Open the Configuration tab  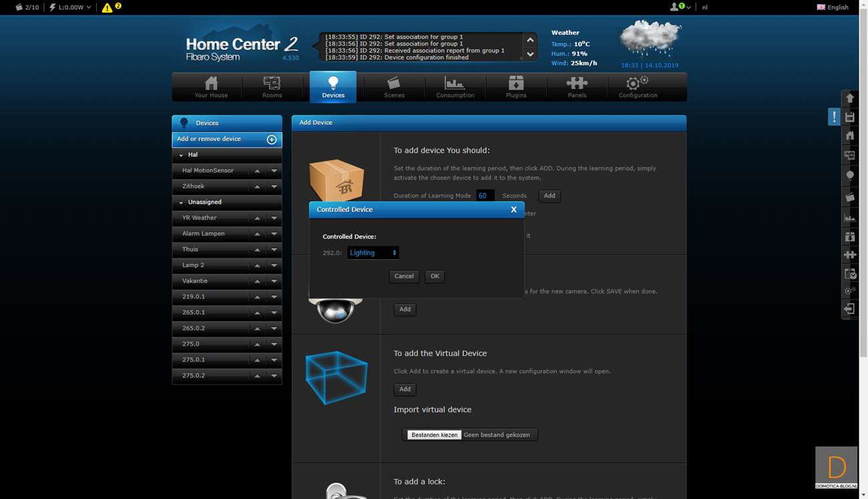(x=638, y=87)
